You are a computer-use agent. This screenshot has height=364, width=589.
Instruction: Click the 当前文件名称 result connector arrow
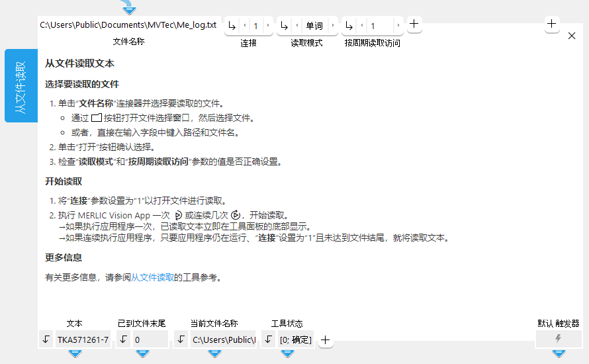click(181, 340)
